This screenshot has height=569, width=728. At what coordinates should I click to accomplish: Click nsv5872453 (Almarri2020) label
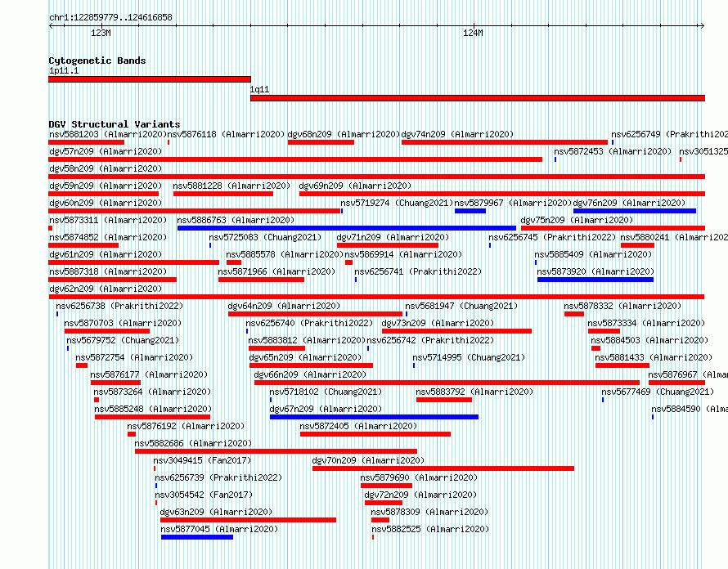(x=613, y=151)
